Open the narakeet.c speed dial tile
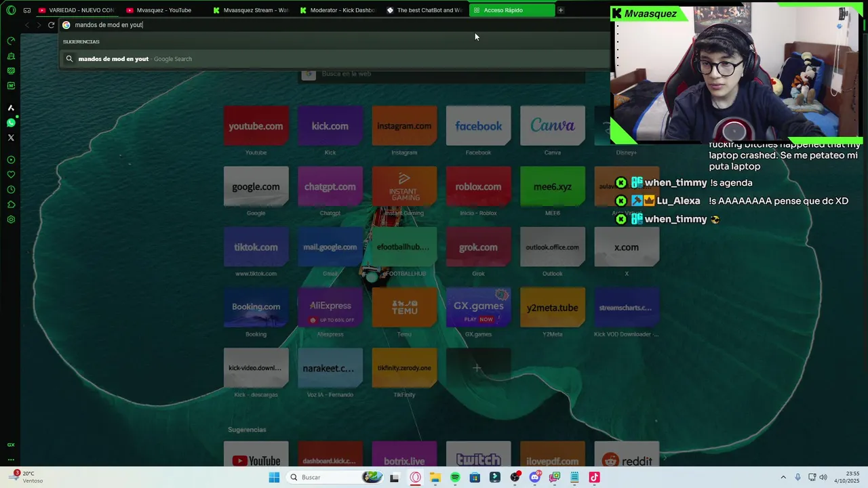868x488 pixels. tap(330, 368)
